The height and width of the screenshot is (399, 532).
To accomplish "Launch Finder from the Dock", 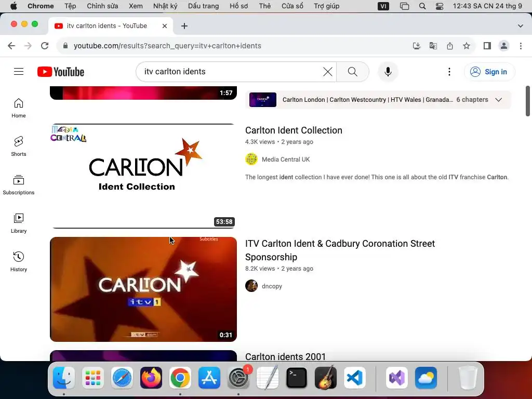I will (64, 378).
